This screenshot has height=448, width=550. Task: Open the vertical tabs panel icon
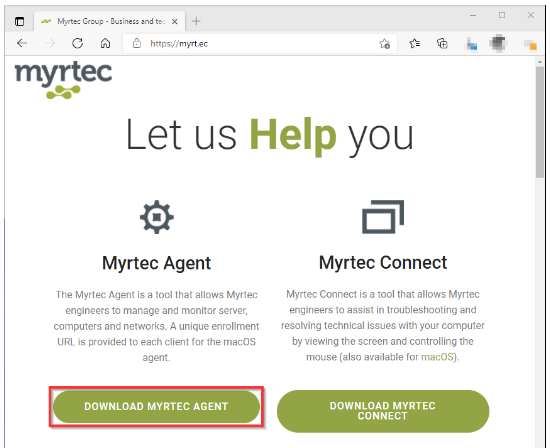click(20, 21)
